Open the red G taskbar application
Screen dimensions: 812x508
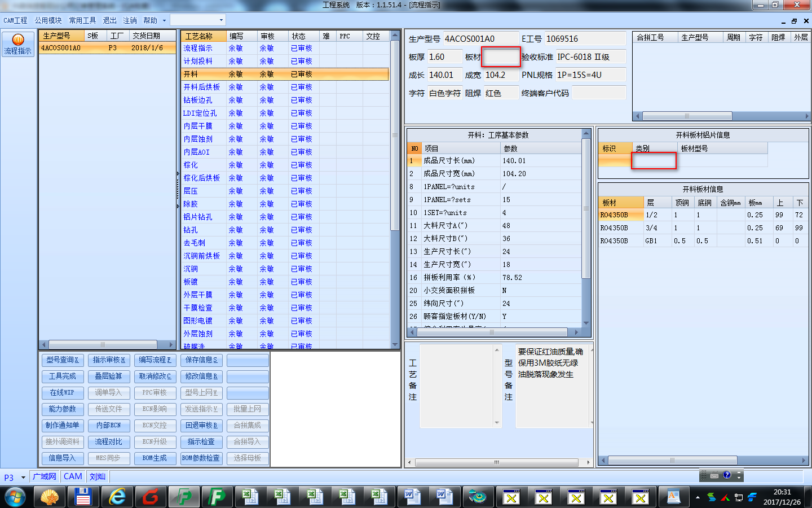click(150, 497)
